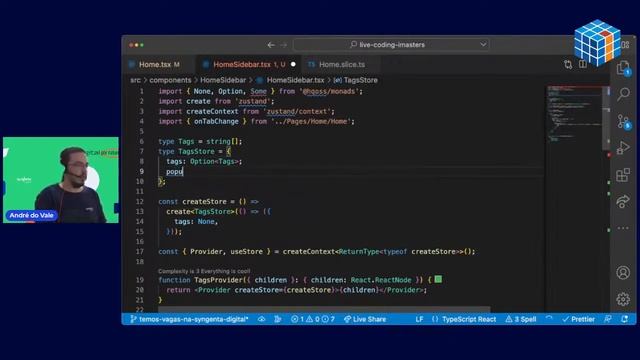
Task: Click the green color swatch on line 19
Action: click(x=438, y=279)
